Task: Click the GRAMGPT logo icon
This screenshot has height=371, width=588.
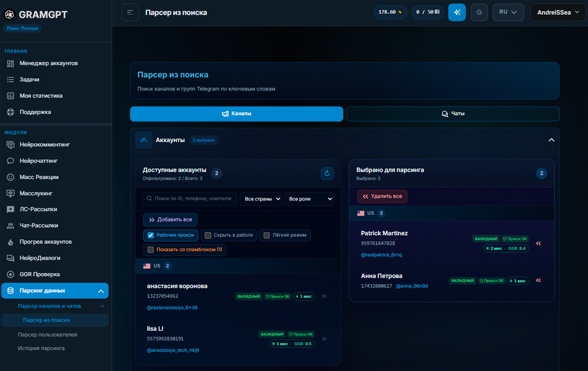Action: [x=9, y=15]
